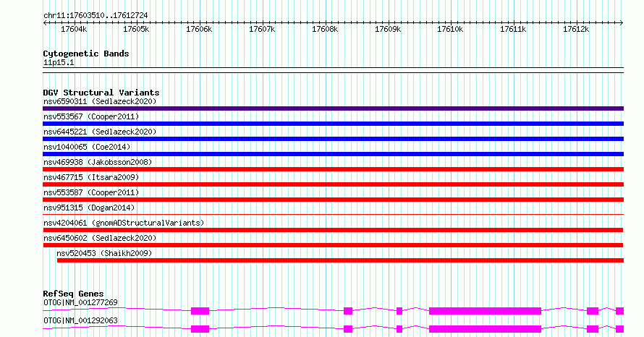Select the dark purple nsv6590311 variant bar
This screenshot has height=337, width=644.
(x=333, y=108)
